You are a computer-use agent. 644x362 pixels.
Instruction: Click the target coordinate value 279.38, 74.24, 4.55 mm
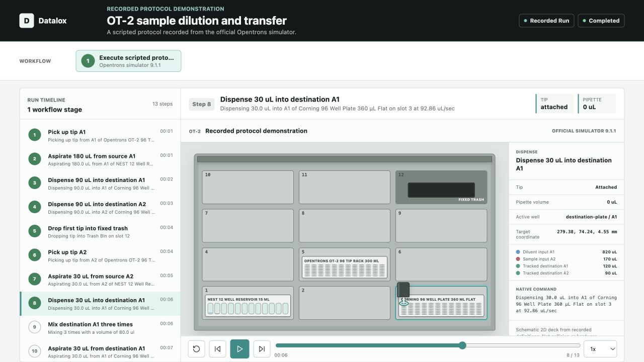coord(587,232)
